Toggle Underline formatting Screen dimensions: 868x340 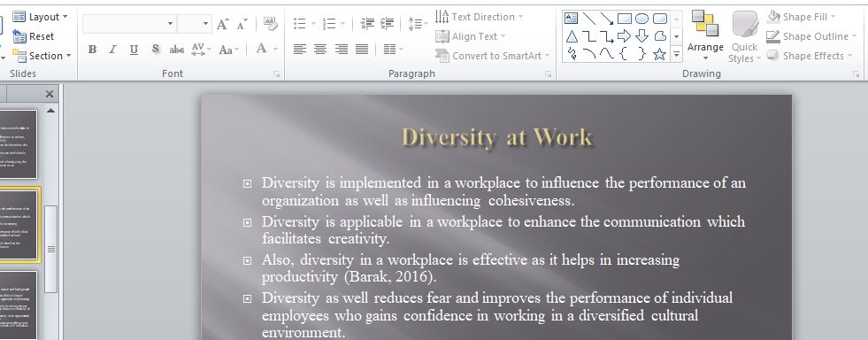[x=134, y=50]
